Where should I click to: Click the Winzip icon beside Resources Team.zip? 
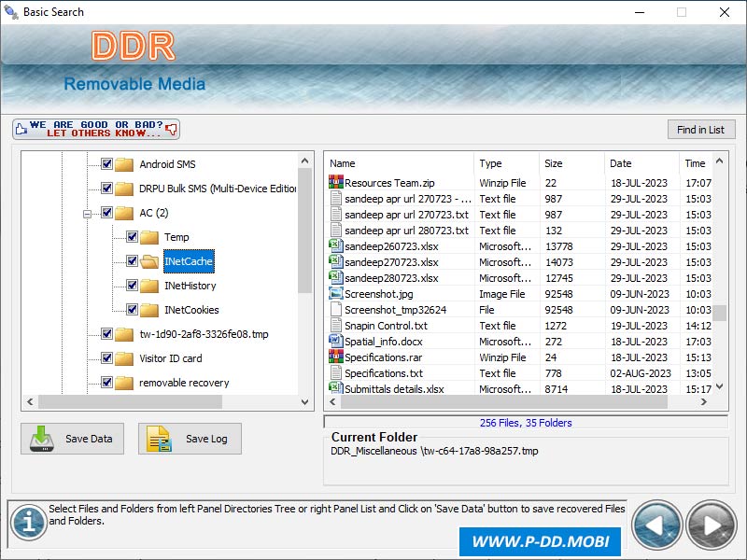tap(336, 183)
